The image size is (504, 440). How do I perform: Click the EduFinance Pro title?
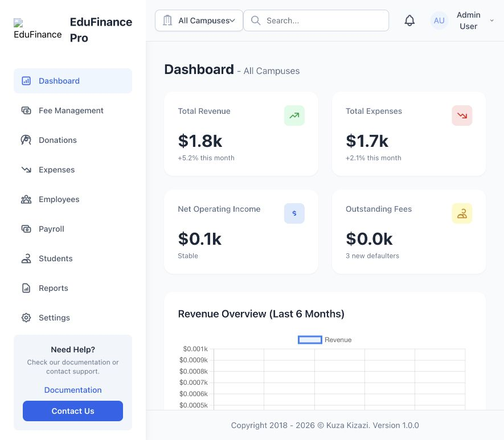(x=101, y=30)
